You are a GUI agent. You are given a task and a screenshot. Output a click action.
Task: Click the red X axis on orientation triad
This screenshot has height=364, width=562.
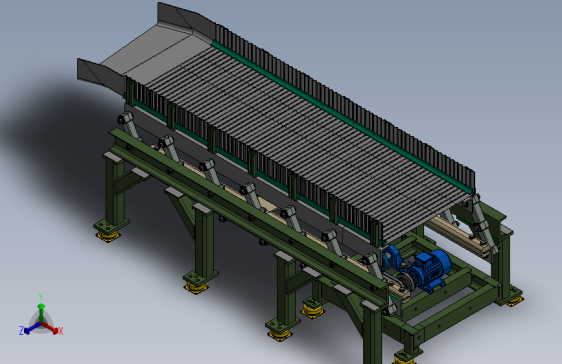pyautogui.click(x=52, y=329)
